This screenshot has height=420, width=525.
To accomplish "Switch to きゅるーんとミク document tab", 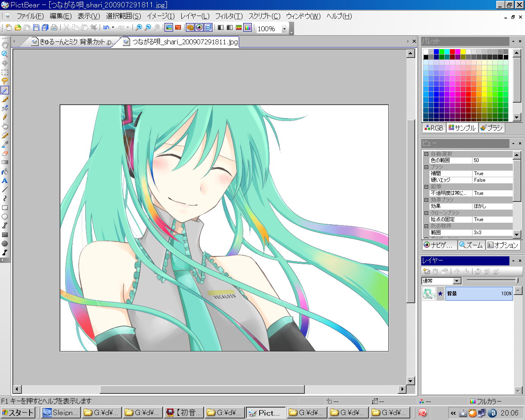I will pos(73,42).
